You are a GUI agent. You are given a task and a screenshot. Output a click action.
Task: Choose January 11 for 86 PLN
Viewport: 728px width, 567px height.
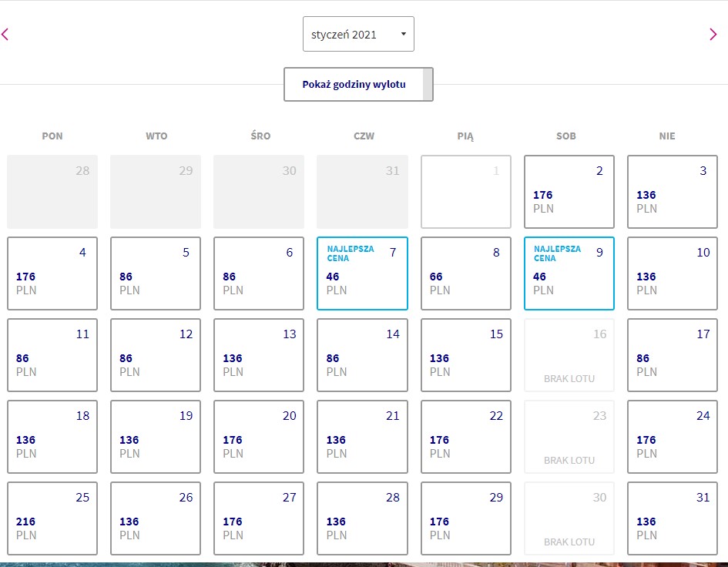pyautogui.click(x=52, y=355)
